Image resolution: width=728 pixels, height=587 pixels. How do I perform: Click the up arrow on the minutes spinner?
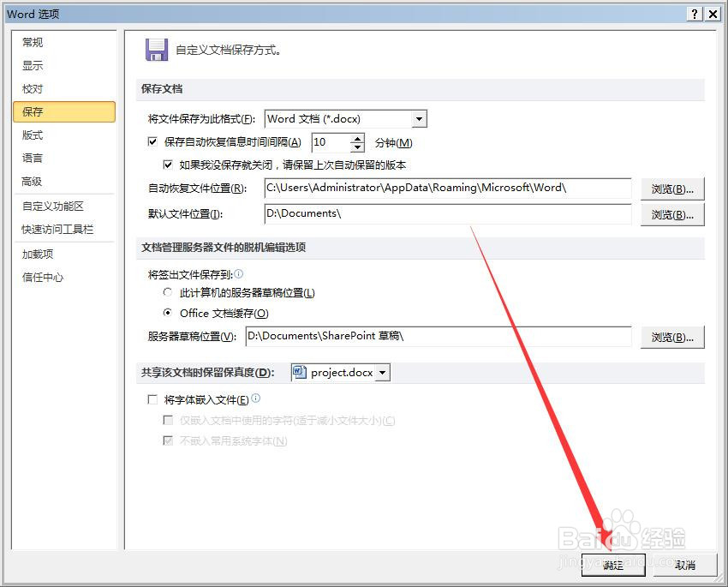pyautogui.click(x=357, y=139)
